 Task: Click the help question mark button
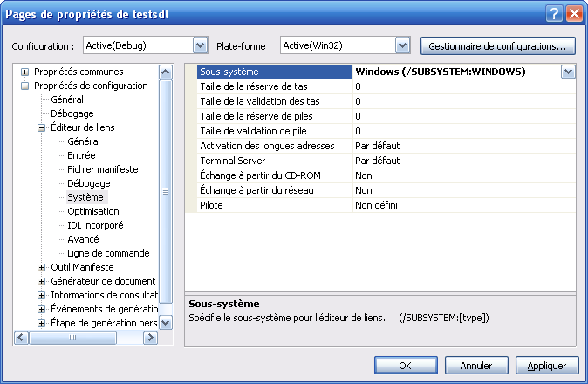pos(554,14)
